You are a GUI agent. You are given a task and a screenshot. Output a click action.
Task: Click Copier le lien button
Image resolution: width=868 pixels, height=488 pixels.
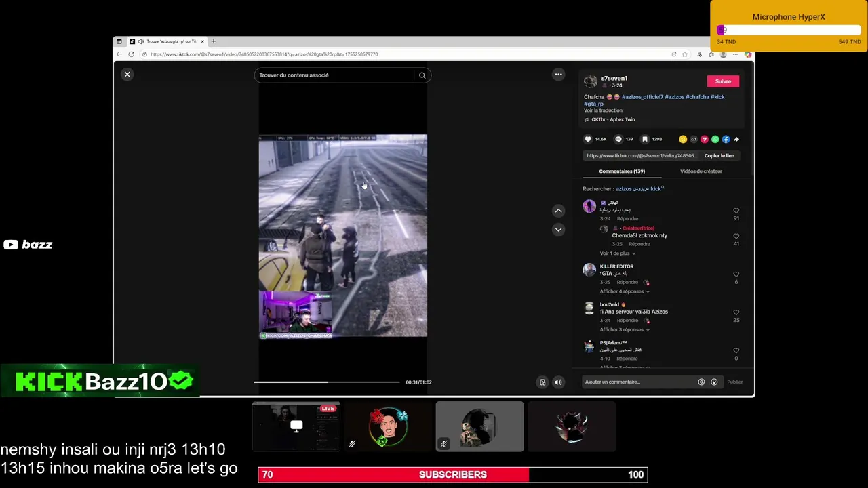point(719,156)
